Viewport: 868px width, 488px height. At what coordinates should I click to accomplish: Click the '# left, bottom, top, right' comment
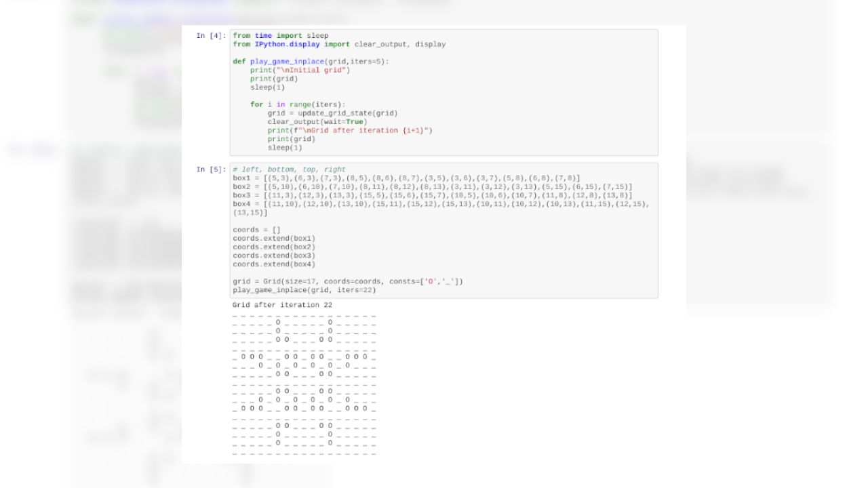(289, 169)
